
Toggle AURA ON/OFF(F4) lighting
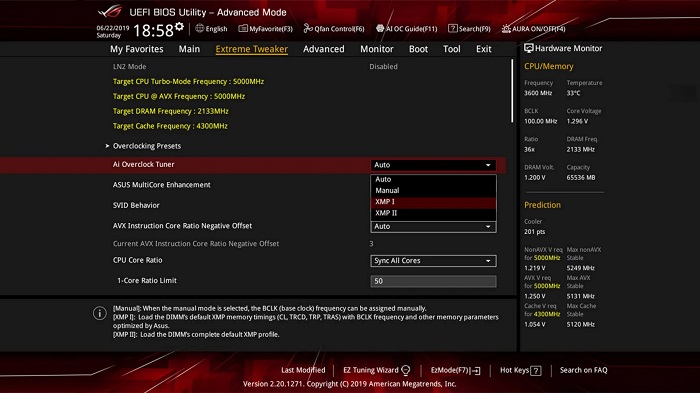coord(533,29)
